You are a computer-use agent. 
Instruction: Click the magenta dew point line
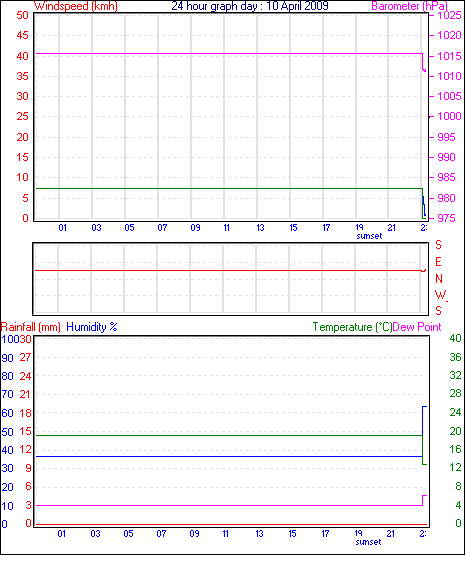(229, 505)
